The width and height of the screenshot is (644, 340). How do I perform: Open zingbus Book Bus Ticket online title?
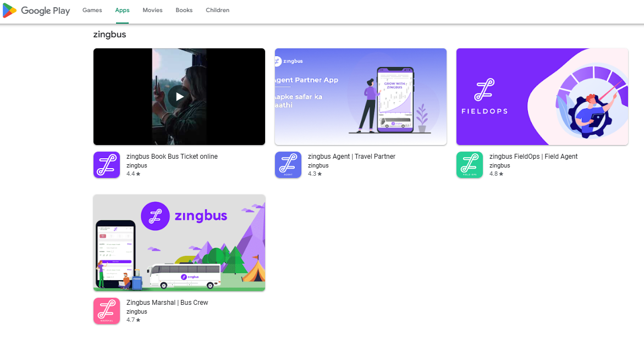coord(172,157)
